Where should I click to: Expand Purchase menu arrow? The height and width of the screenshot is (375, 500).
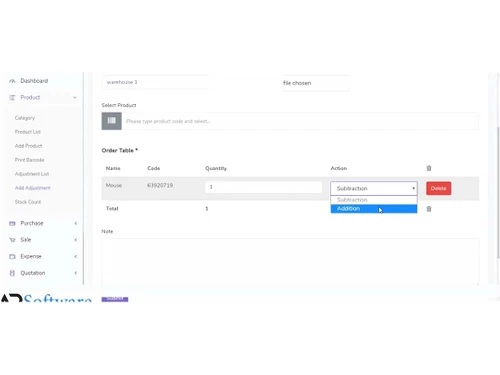click(76, 223)
